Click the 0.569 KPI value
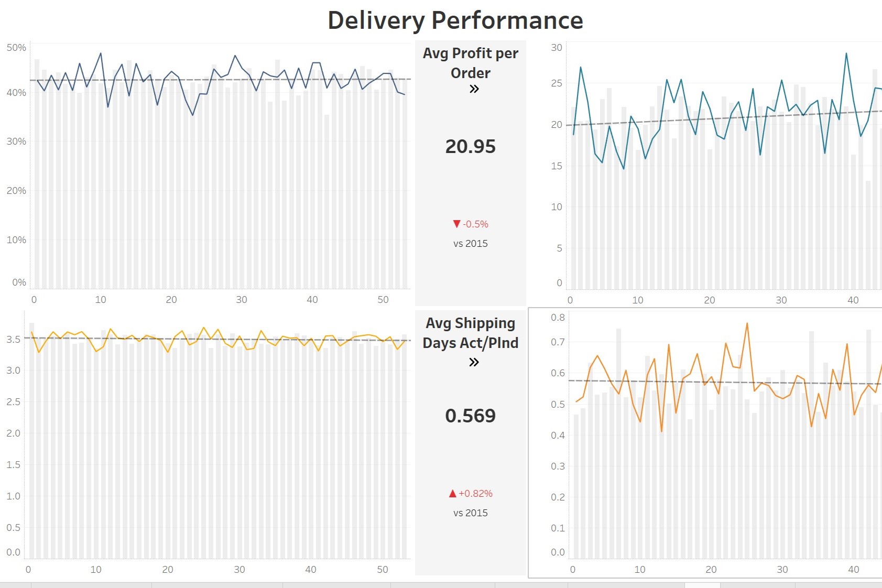Screen dimensions: 882x588 (x=471, y=416)
